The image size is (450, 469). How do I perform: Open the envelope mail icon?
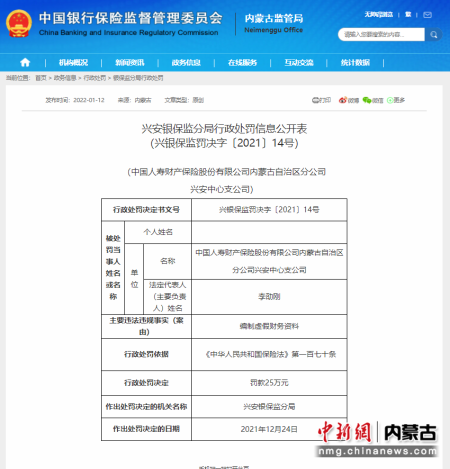click(427, 15)
